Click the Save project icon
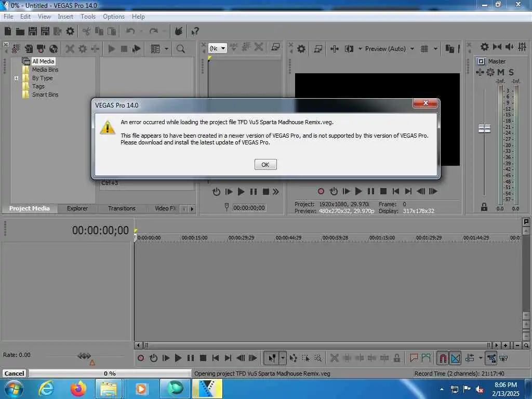532x399 pixels. [x=33, y=32]
